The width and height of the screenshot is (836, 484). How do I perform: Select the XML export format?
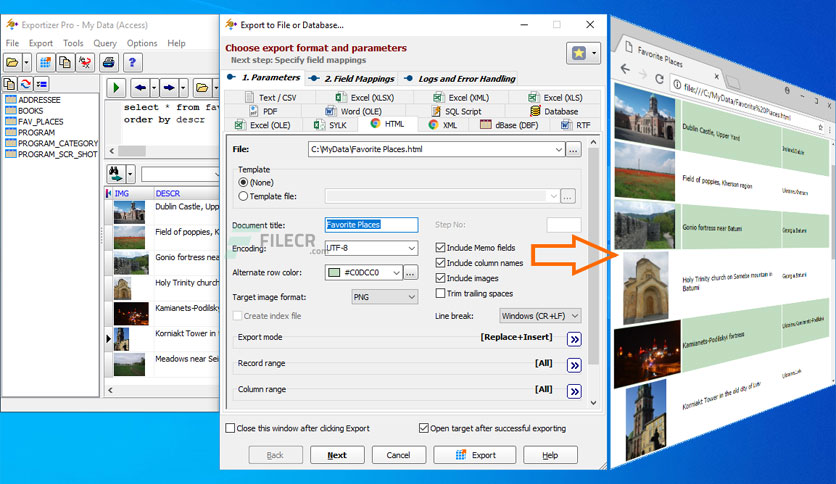pos(443,125)
